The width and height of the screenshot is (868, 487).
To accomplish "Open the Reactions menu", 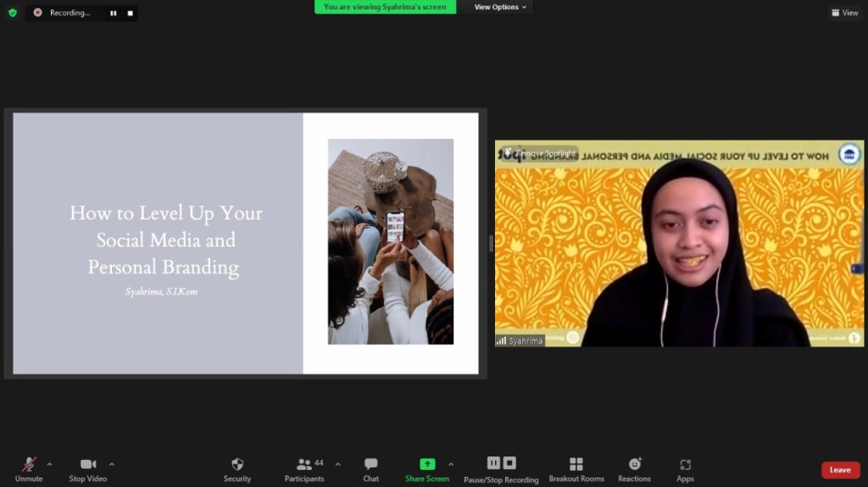I will [x=634, y=464].
